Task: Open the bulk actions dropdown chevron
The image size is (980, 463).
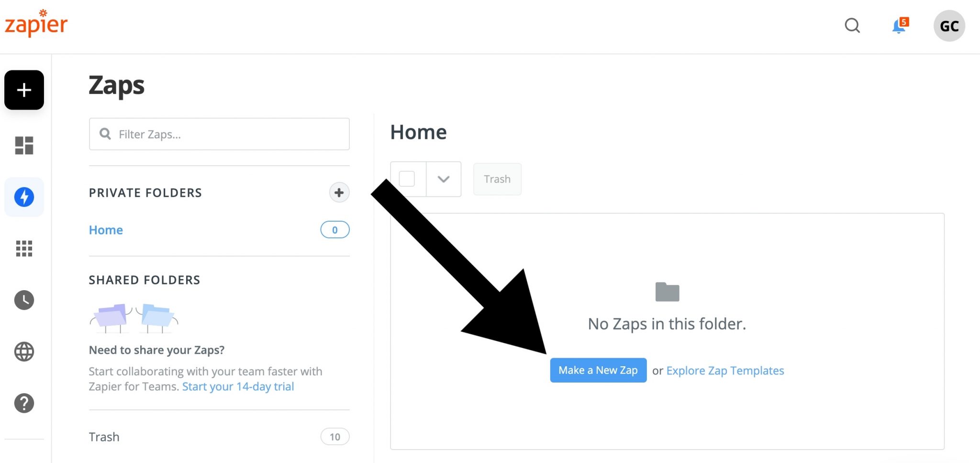Action: coord(443,179)
